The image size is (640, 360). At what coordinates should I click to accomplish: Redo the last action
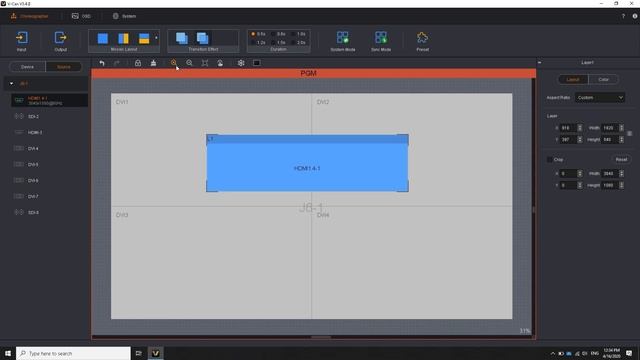point(117,63)
